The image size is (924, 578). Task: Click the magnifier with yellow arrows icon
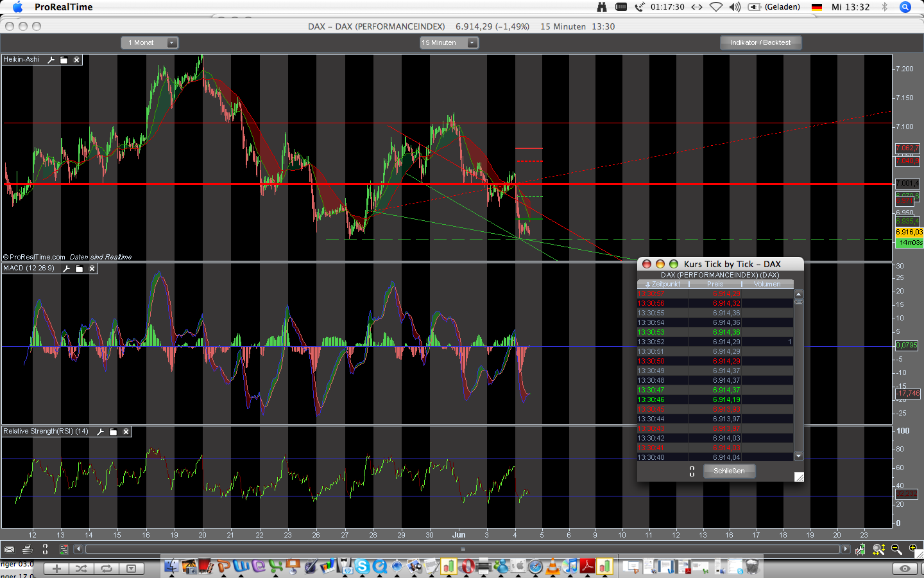point(879,549)
